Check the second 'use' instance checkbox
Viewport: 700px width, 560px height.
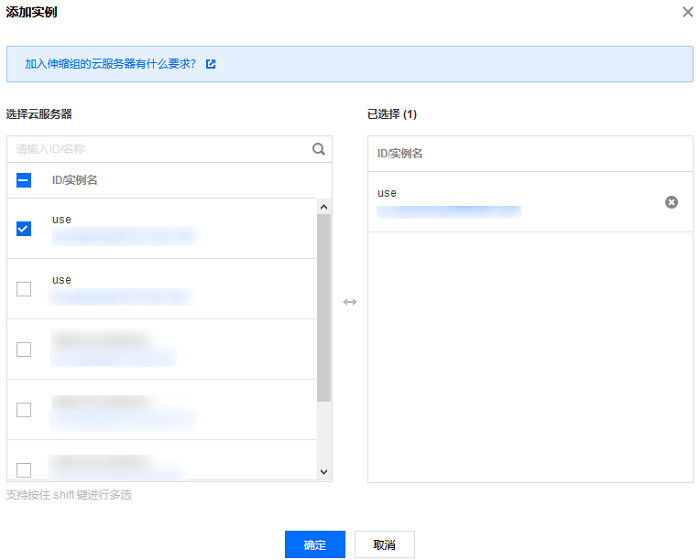click(x=24, y=289)
